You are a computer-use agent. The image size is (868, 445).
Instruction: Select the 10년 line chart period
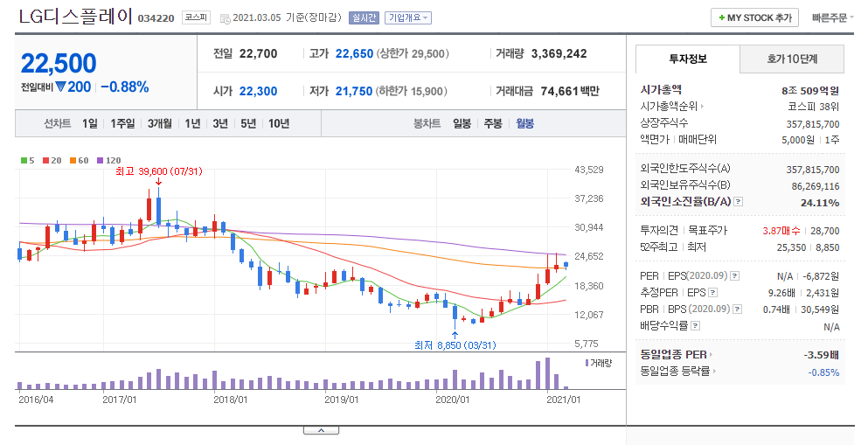(279, 123)
